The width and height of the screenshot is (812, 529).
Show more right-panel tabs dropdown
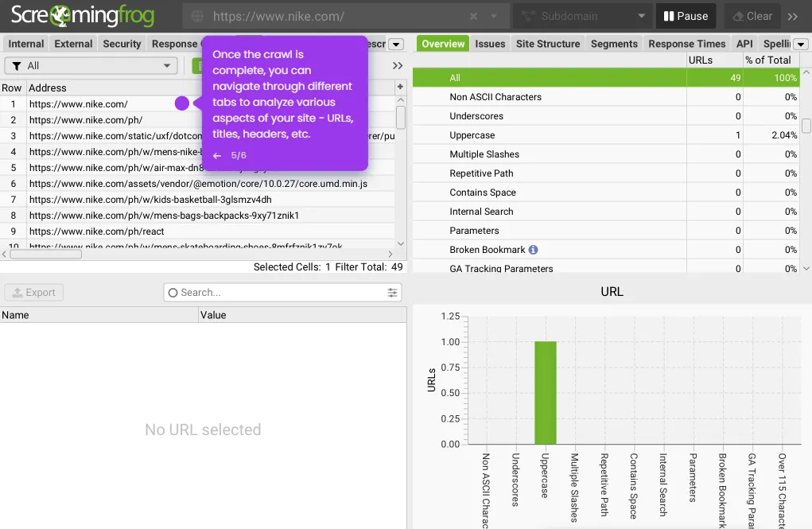coord(801,44)
